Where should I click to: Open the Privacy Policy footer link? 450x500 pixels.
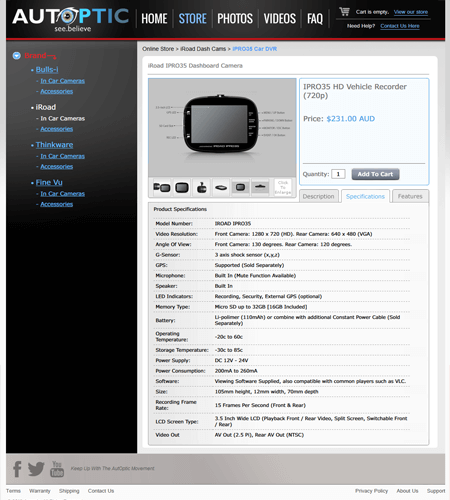tap(371, 491)
